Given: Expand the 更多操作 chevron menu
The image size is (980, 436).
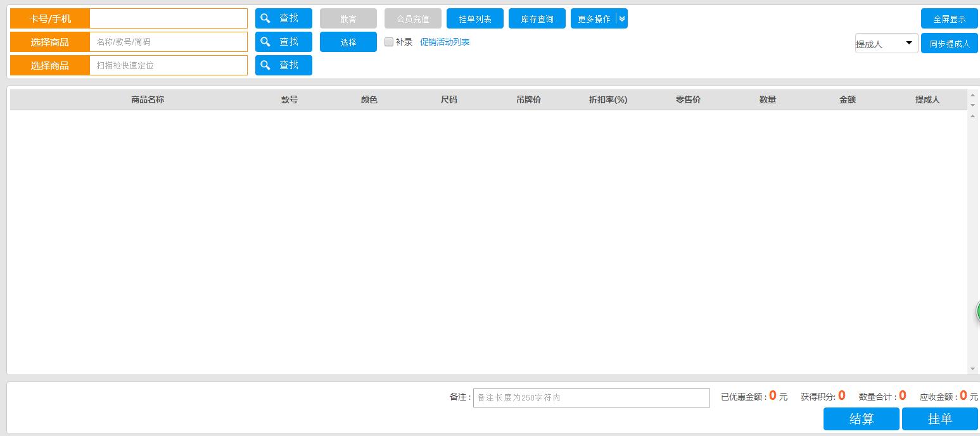Looking at the screenshot, I should point(621,18).
